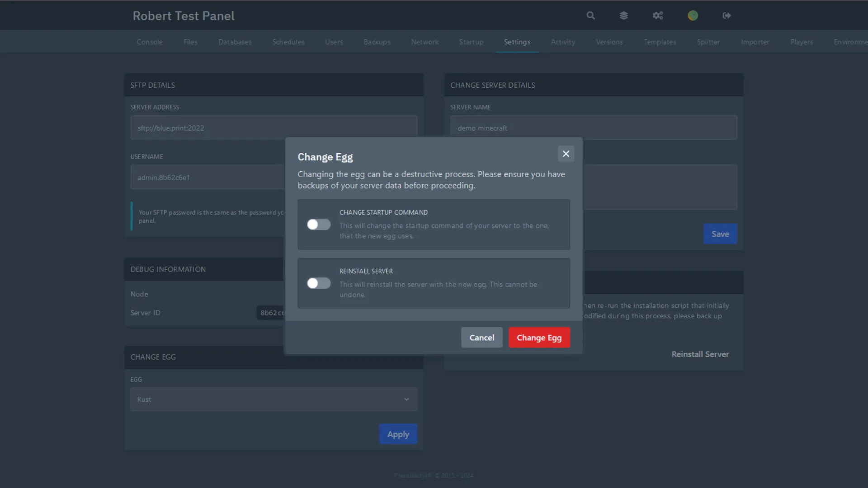Switch to the Console tab
The height and width of the screenshot is (488, 868).
[x=149, y=42]
